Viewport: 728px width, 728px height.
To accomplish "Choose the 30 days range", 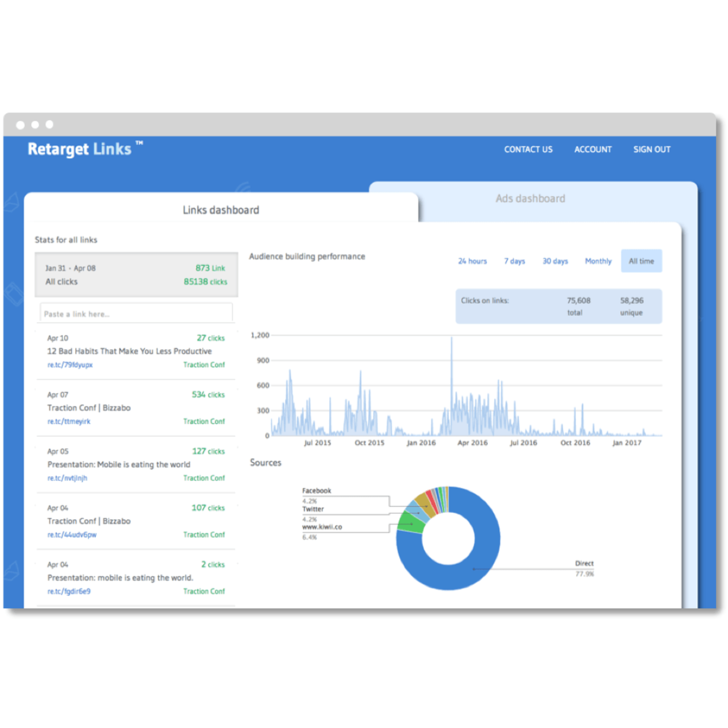I will 555,261.
